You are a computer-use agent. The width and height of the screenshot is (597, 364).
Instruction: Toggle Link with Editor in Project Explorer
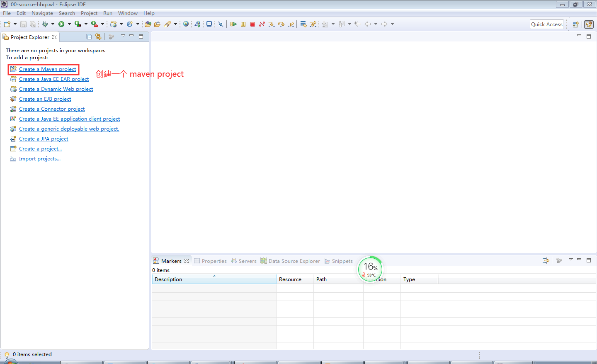(x=98, y=37)
